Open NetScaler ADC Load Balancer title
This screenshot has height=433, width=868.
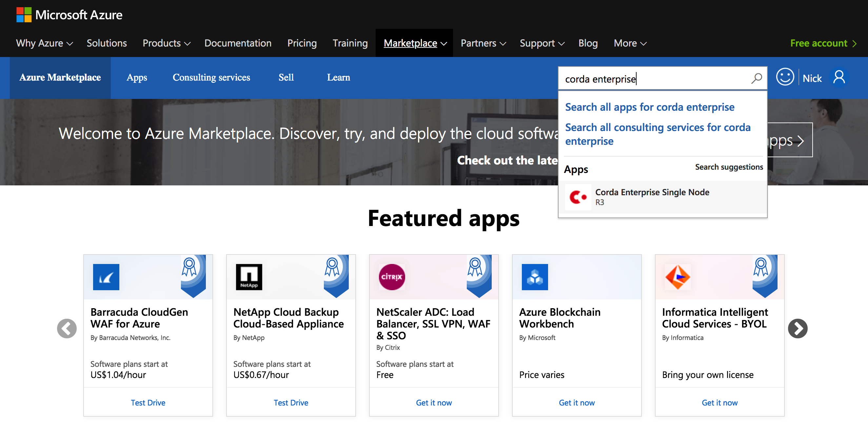433,323
